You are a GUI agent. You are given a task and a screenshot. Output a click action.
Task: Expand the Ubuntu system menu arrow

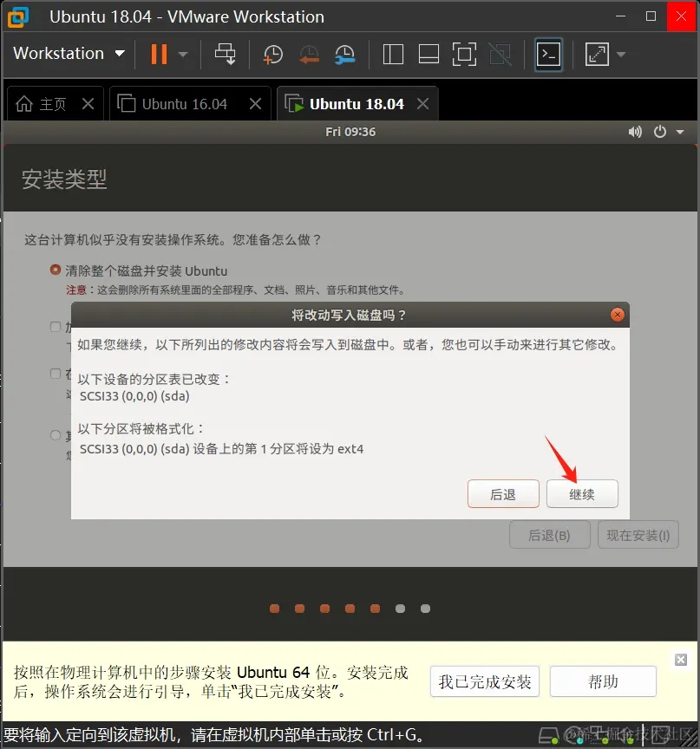pos(680,133)
